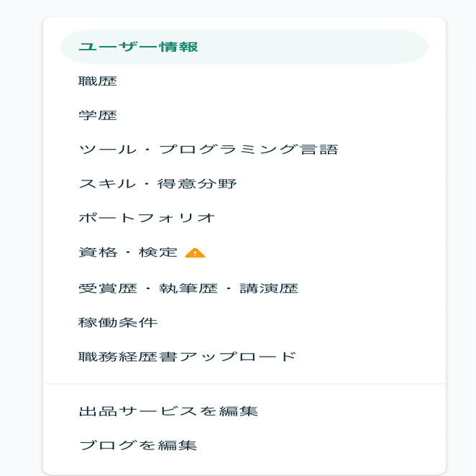The image size is (476, 476).
Task: Open ツール・プログラミング言語 settings
Action: [244, 150]
